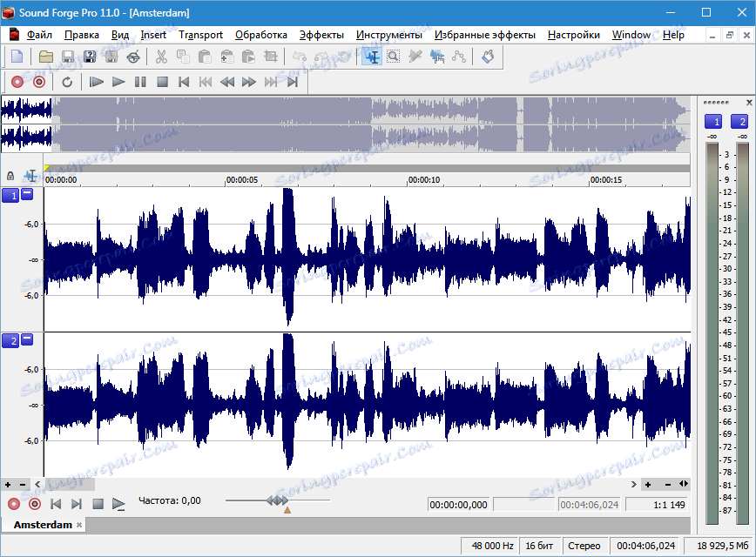Toggle loop playback icon
This screenshot has height=557, width=756.
tap(67, 82)
